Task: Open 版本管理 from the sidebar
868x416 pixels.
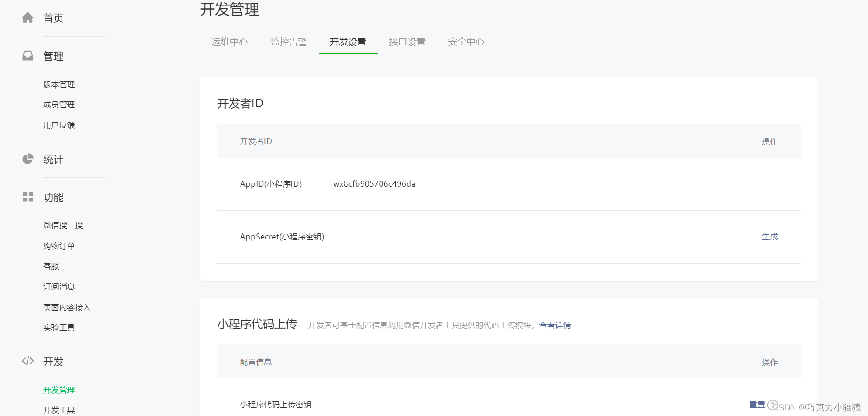Action: coord(59,84)
